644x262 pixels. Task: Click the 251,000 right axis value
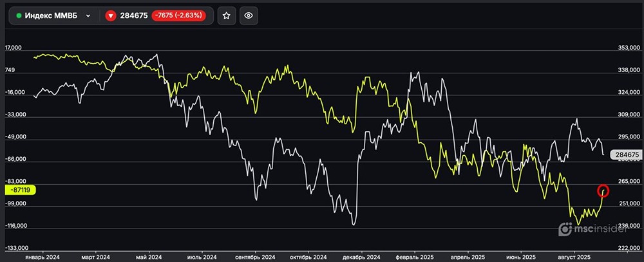click(x=629, y=203)
